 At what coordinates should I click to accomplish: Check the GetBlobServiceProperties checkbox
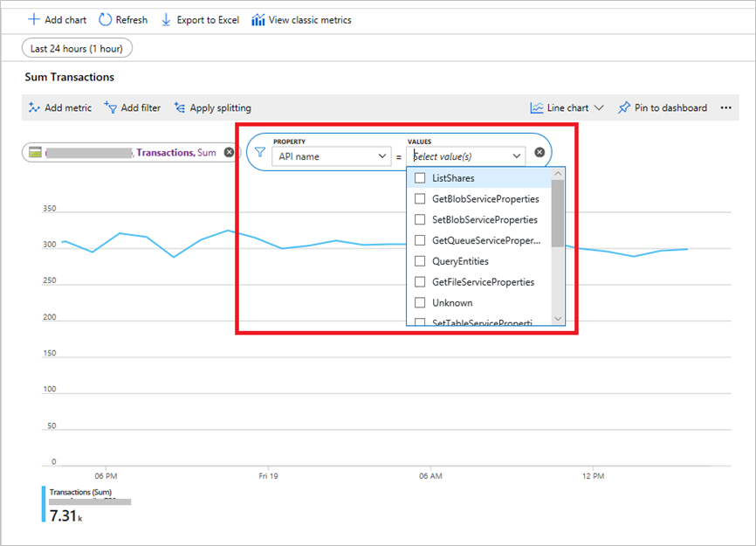click(x=419, y=198)
